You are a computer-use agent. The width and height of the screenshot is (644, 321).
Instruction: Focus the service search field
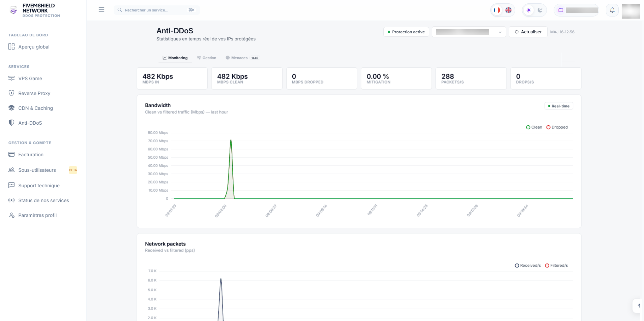click(157, 10)
